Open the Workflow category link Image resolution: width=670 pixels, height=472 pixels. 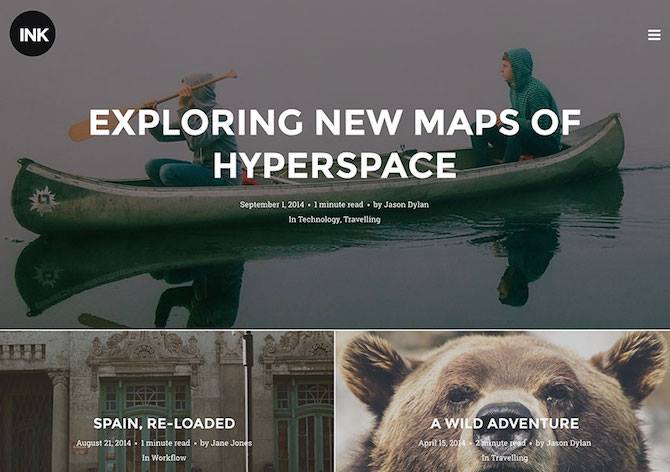[x=169, y=457]
